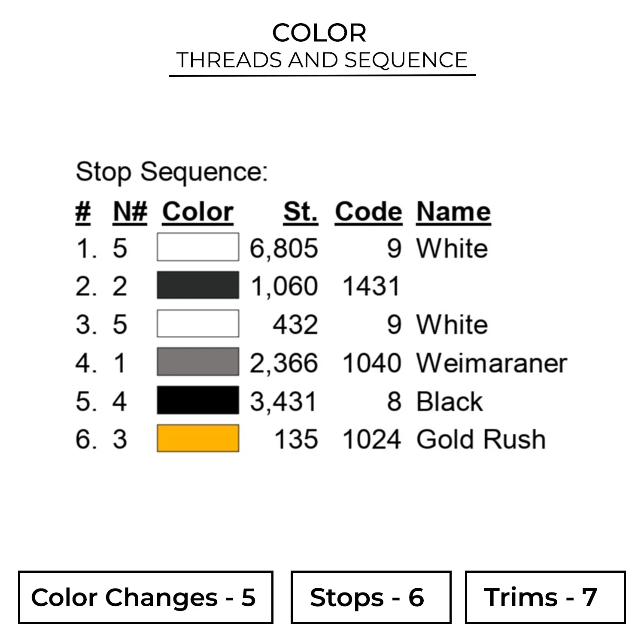Pick the white swatch in row 3
Screen dimensions: 644x644
197,323
